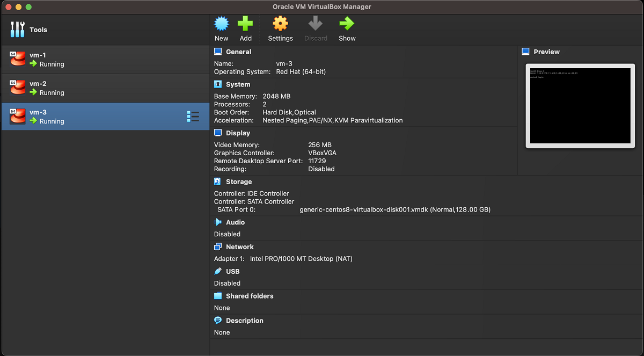Click the green running arrow under vm-2
The width and height of the screenshot is (644, 356).
33,92
